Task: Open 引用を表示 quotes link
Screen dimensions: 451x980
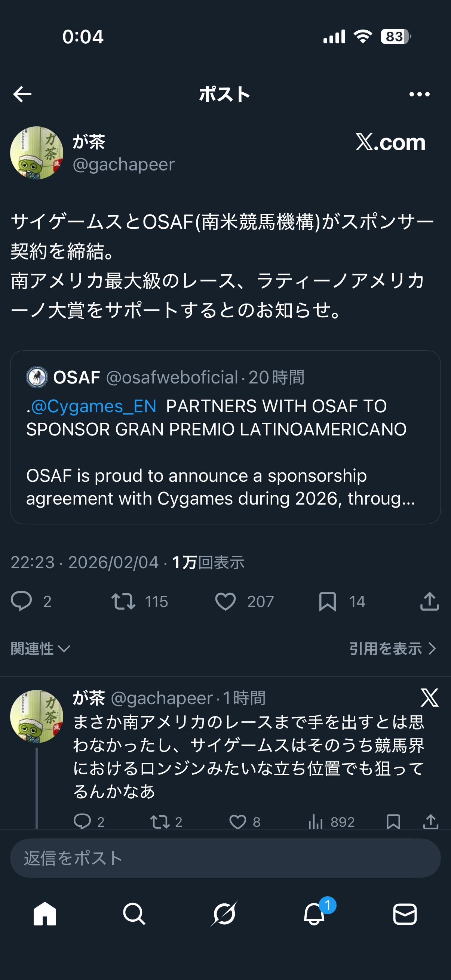Action: click(x=392, y=648)
